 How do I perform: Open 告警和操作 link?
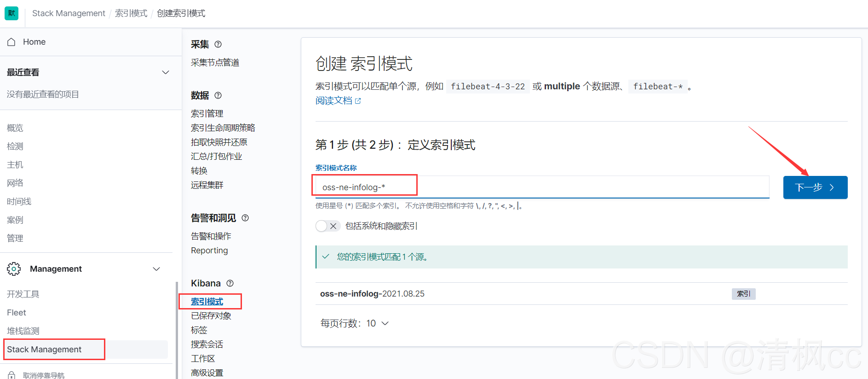coord(211,236)
